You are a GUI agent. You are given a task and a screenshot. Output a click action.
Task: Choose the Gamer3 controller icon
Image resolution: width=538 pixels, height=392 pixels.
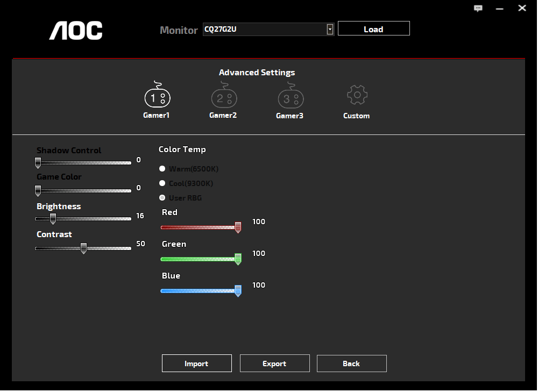coord(291,97)
